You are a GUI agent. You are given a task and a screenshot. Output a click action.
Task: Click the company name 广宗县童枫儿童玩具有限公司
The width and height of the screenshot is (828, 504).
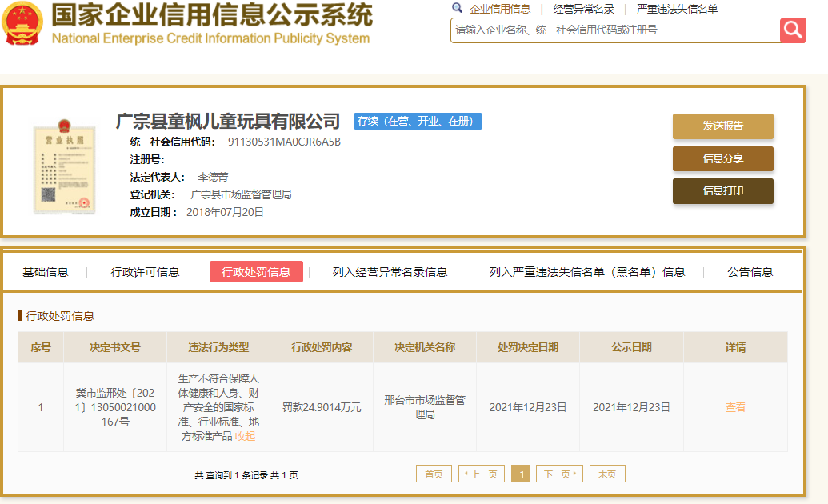pyautogui.click(x=228, y=122)
